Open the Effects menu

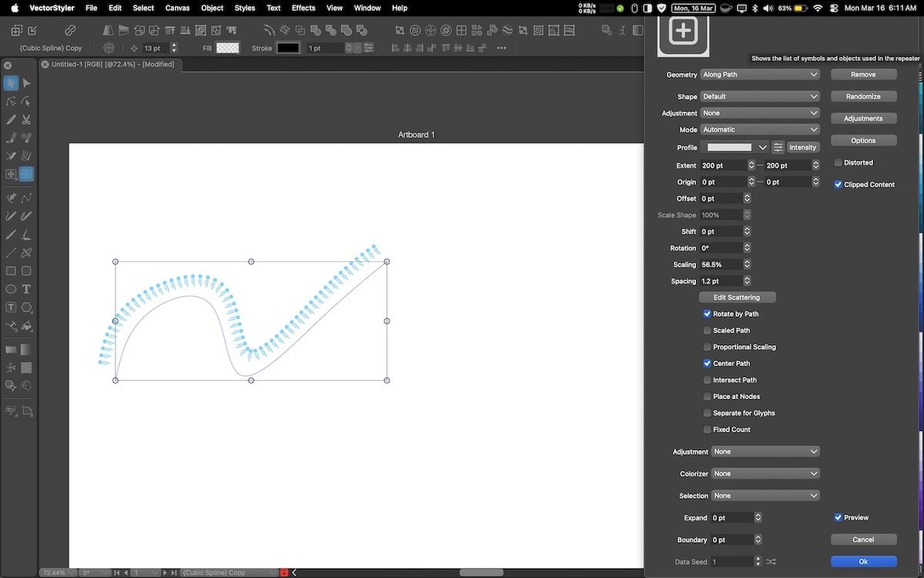pyautogui.click(x=303, y=8)
